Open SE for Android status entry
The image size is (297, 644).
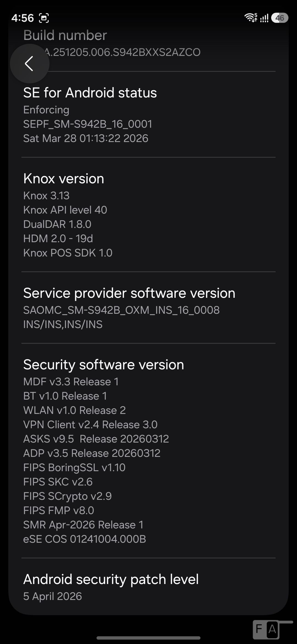tap(148, 114)
